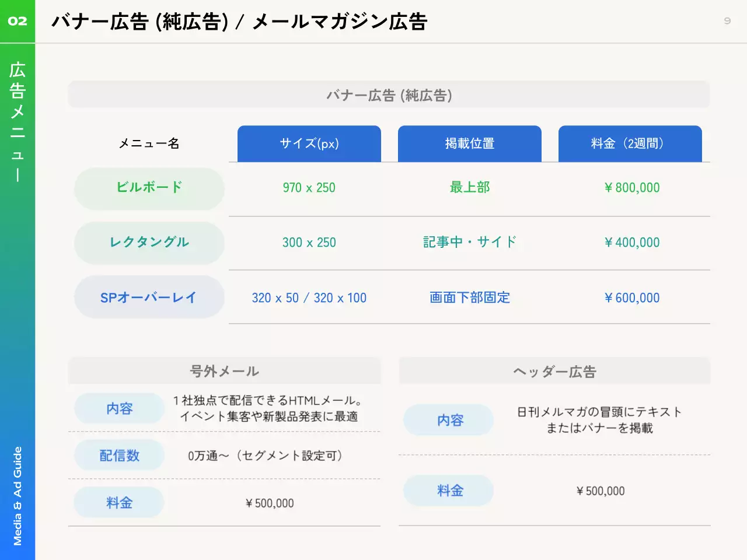The width and height of the screenshot is (747, 560).
Task: Click the ビルボード menu pill
Action: tap(149, 188)
